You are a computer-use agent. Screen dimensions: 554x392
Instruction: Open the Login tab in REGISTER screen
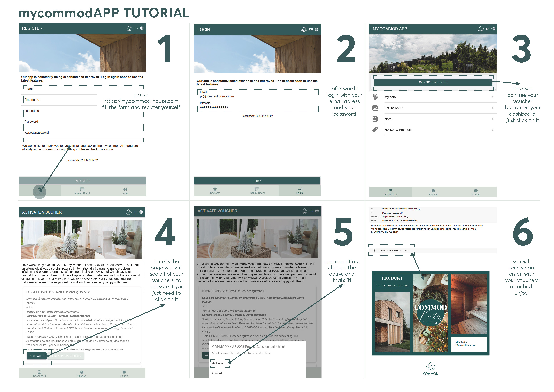coord(125,191)
